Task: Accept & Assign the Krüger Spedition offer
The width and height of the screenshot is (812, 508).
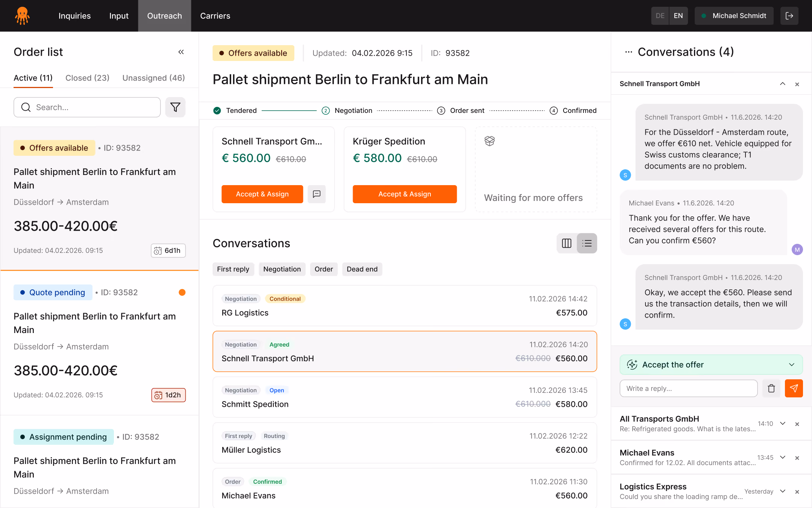Action: coord(404,194)
